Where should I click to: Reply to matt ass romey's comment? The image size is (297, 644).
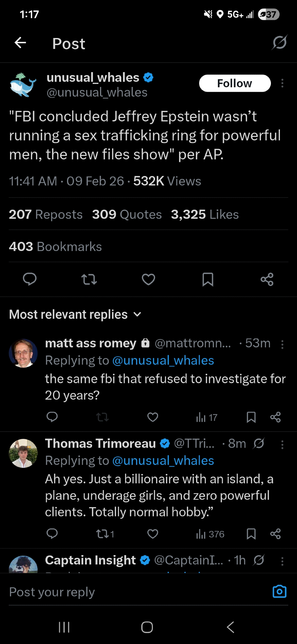click(x=52, y=417)
